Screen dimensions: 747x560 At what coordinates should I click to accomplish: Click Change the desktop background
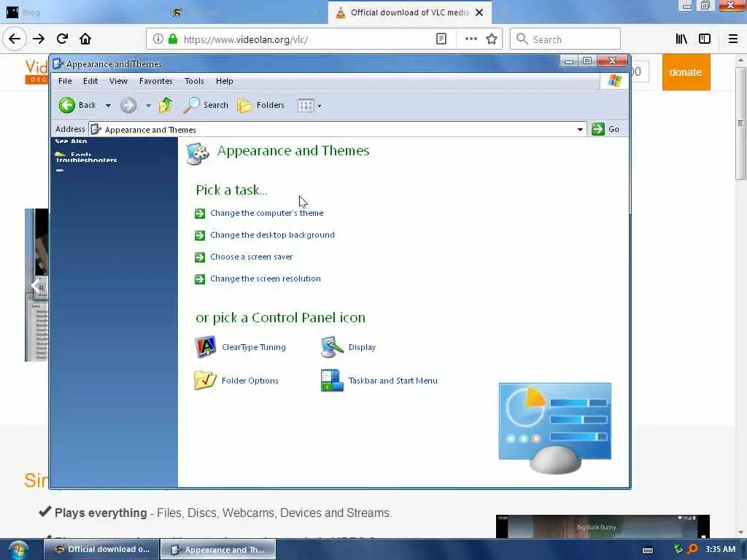click(273, 235)
